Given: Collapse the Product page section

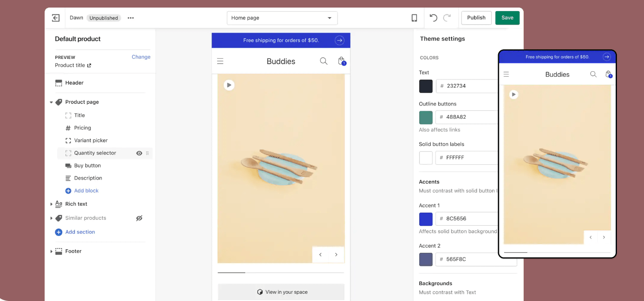Looking at the screenshot, I should [x=51, y=102].
